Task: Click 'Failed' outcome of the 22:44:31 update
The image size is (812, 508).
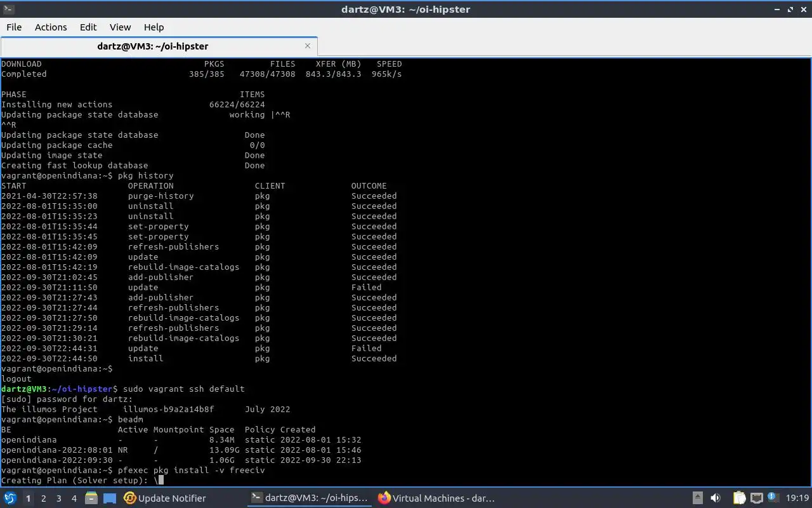Action: point(367,349)
